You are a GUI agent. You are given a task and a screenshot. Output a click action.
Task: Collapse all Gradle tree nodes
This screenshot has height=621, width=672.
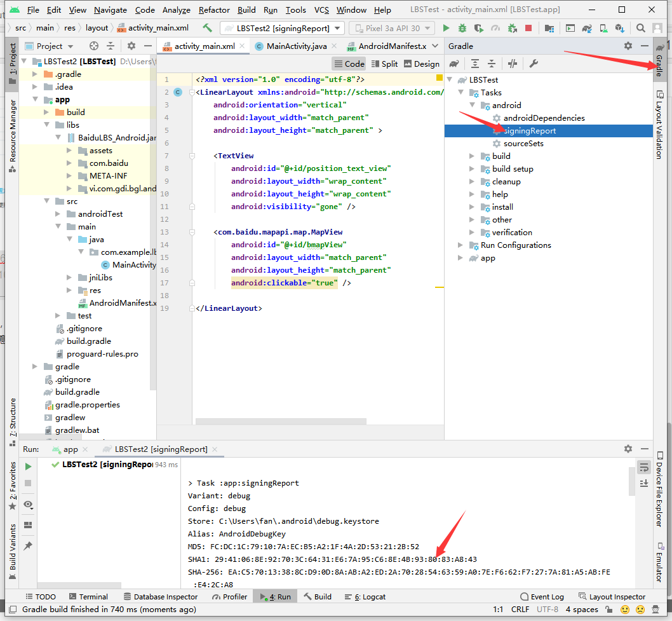click(x=492, y=64)
